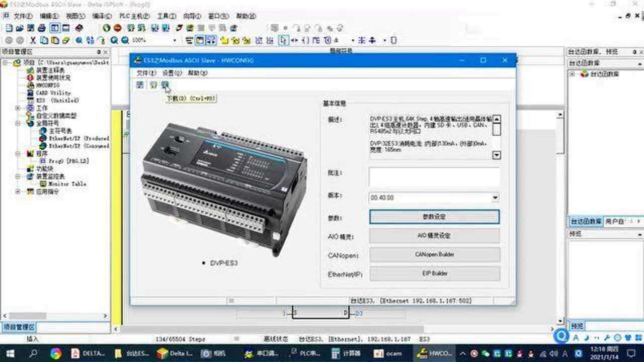The height and width of the screenshot is (362, 644).
Task: Click the download icon in HWCONFIG toolbar
Action: (x=165, y=85)
